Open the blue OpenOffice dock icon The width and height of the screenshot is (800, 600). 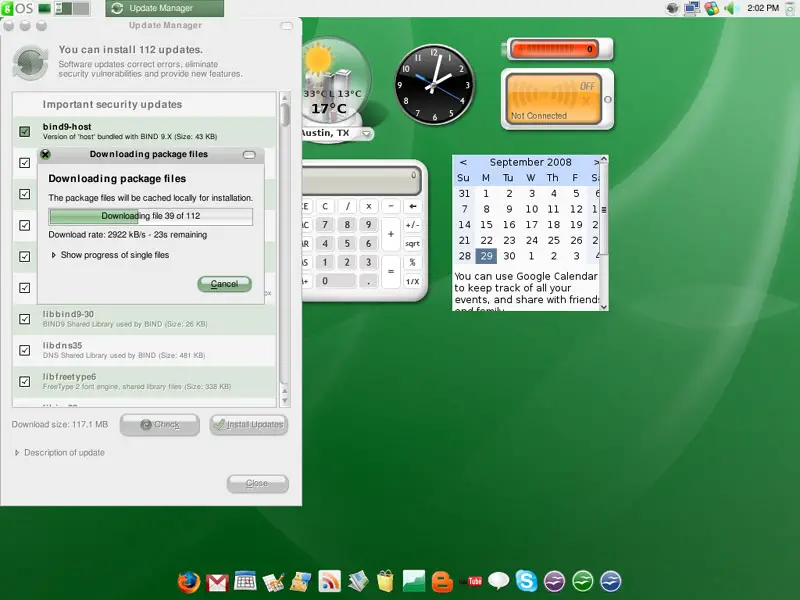click(611, 582)
